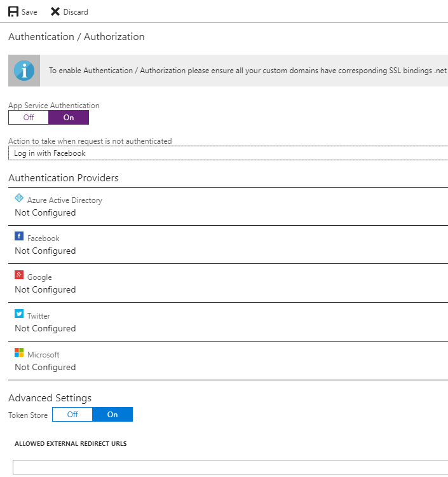Viewport: 448px width, 477px height.
Task: Click the Google Plus logo icon
Action: 19,275
